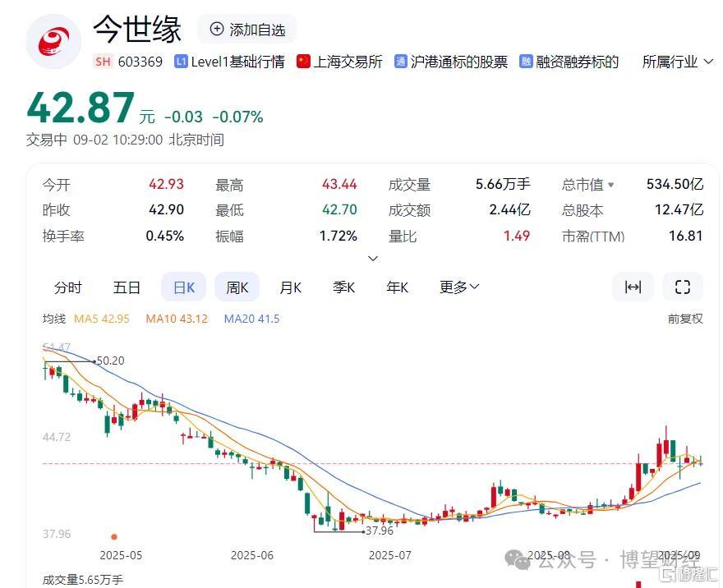Click the 最低 value 42.70
The height and width of the screenshot is (588, 723).
coord(339,209)
